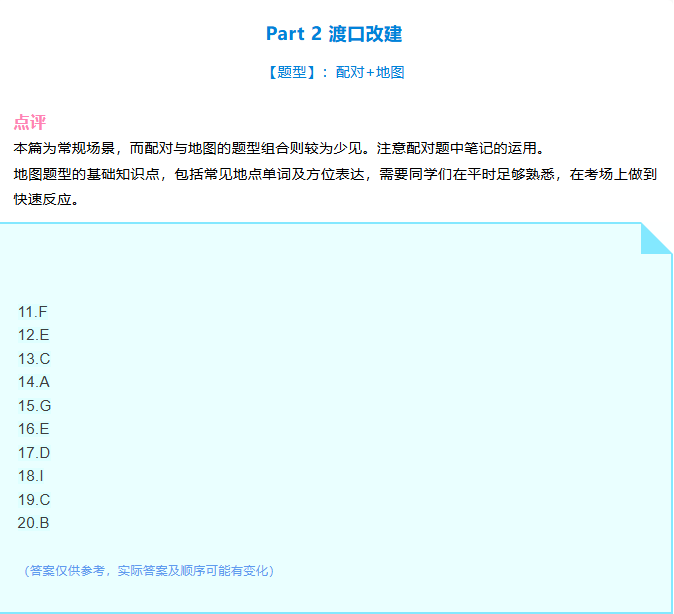This screenshot has height=614, width=674.
Task: Select the "配对+地图" question type text
Action: pos(370,72)
